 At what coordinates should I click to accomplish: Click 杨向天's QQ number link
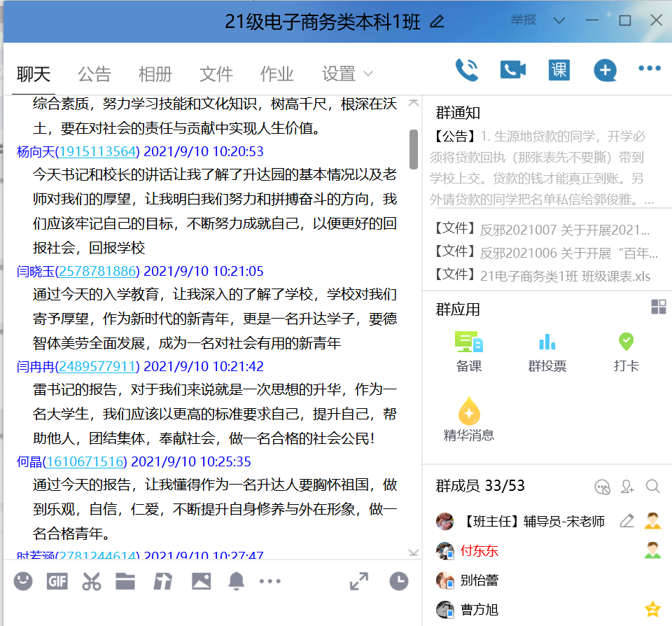(x=97, y=151)
